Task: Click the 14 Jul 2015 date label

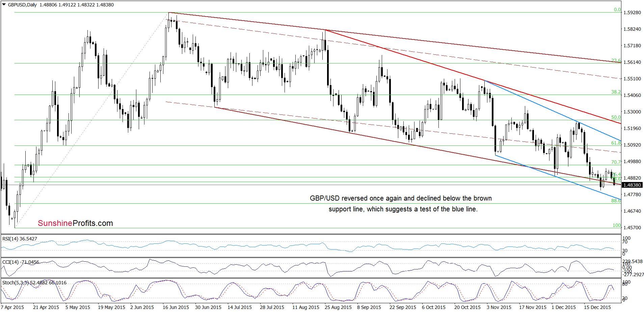Action: click(x=240, y=307)
